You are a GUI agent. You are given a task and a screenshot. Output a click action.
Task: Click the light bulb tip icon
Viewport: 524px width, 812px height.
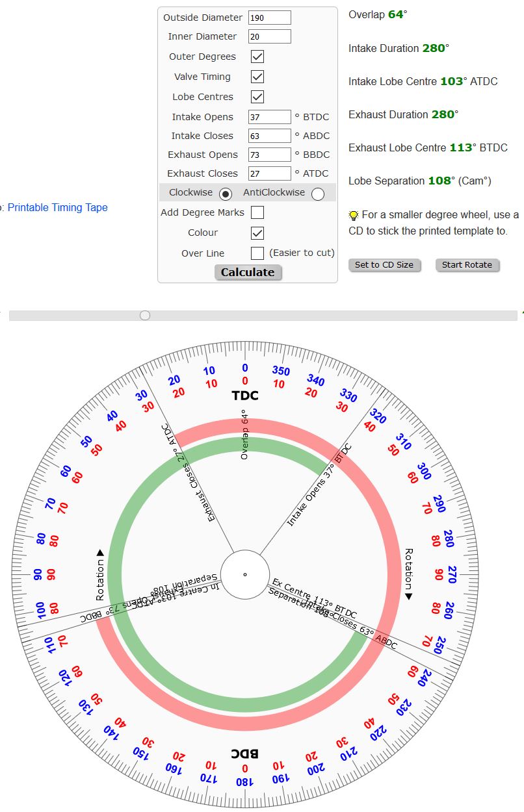click(354, 215)
